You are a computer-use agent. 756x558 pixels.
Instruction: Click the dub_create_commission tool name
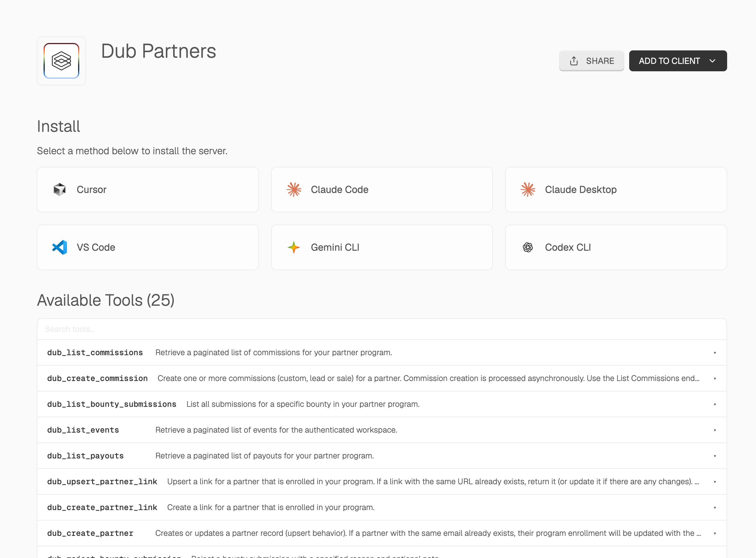click(x=97, y=378)
